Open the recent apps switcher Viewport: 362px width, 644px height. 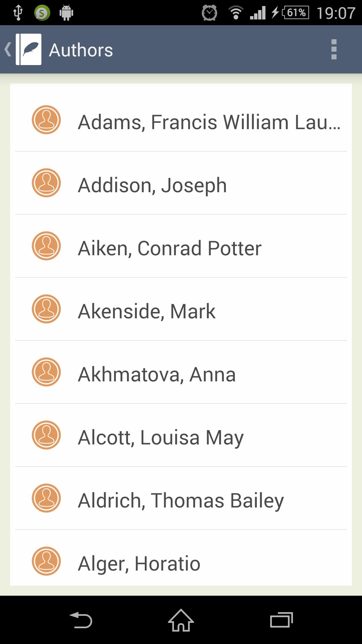point(281,620)
